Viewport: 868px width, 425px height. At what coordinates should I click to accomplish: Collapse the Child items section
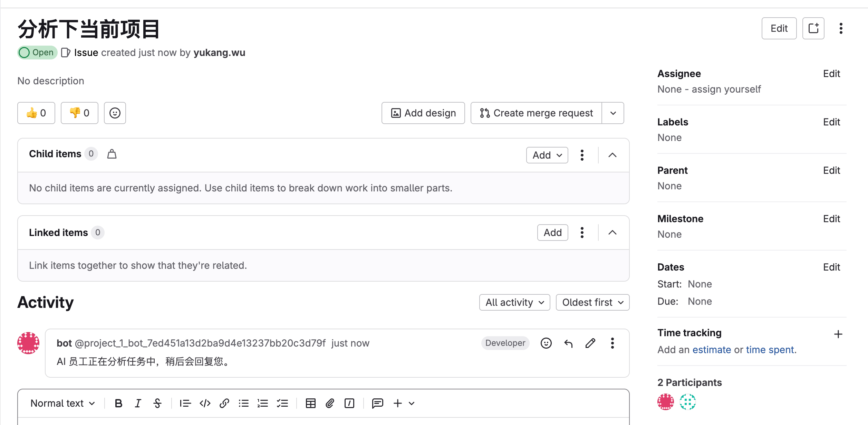coord(612,155)
